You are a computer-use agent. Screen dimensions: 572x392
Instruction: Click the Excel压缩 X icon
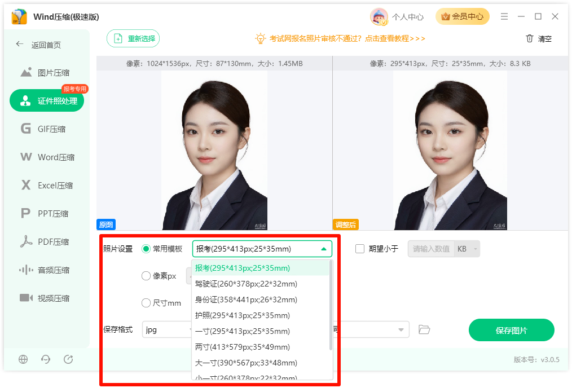[26, 185]
